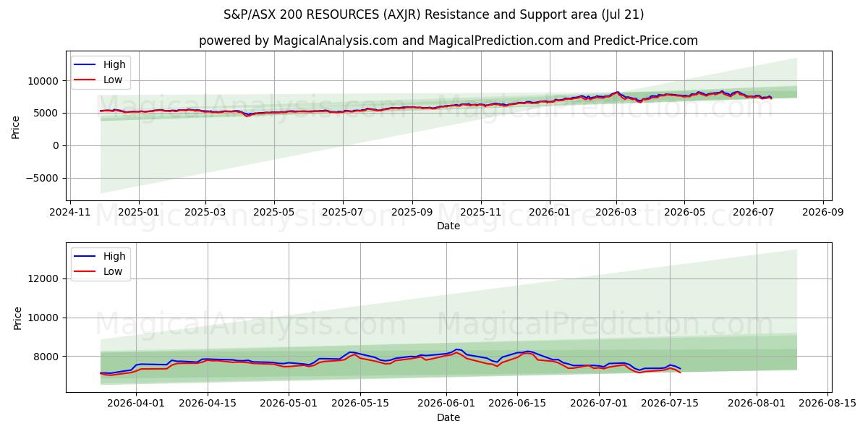Select the 2026-07-15 x-axis tick label

coord(670,404)
